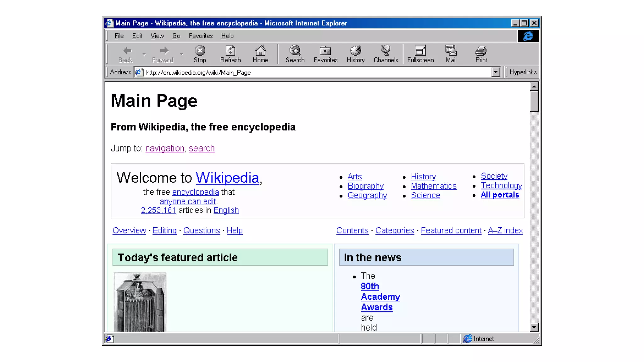The height and width of the screenshot is (362, 644).
Task: Open the Favorites menu
Action: [x=201, y=36]
